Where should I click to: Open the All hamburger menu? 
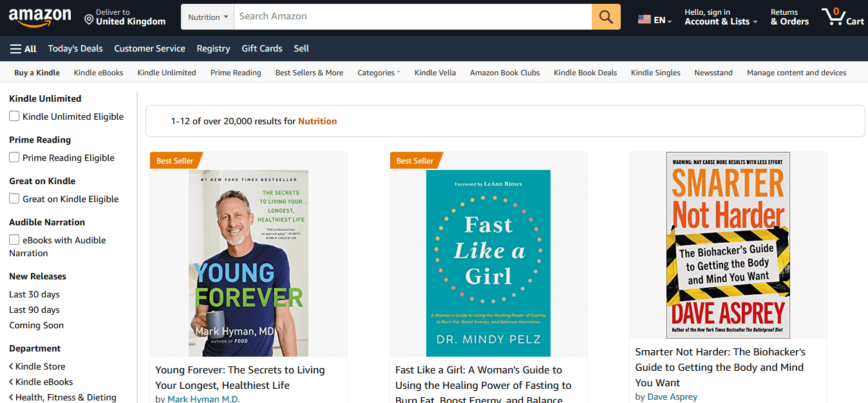(23, 49)
